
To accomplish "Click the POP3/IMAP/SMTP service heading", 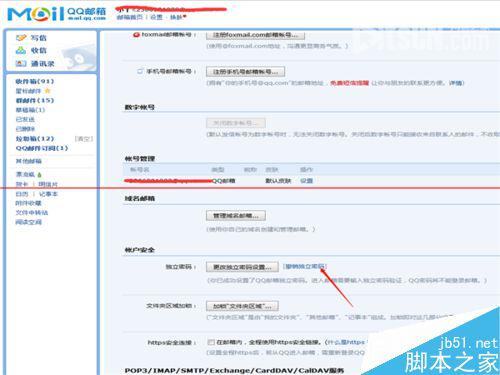I will pos(234,371).
